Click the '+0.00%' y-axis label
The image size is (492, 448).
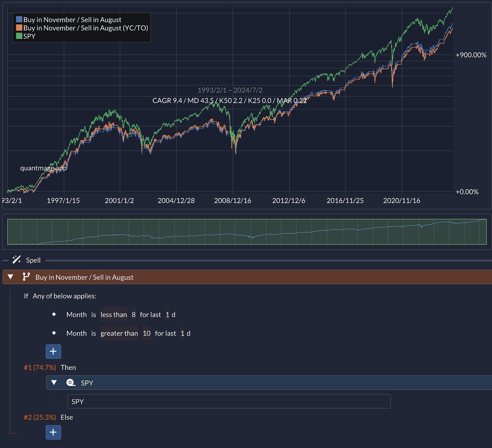click(x=467, y=192)
